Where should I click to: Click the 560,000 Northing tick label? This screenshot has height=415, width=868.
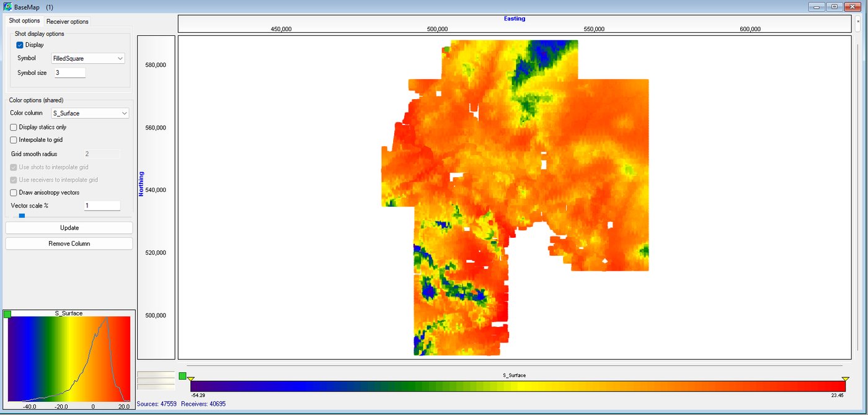155,128
